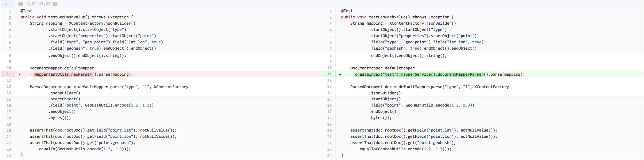Screen dimensions: 644x160
Task: Click the hunk header @@ -1,14 +1,14 @@
Action: coord(38,4)
